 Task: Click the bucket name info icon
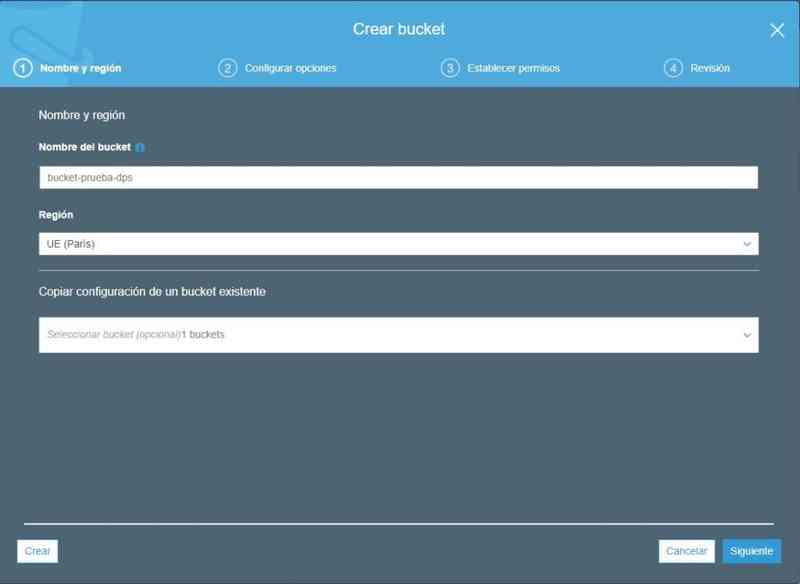140,147
